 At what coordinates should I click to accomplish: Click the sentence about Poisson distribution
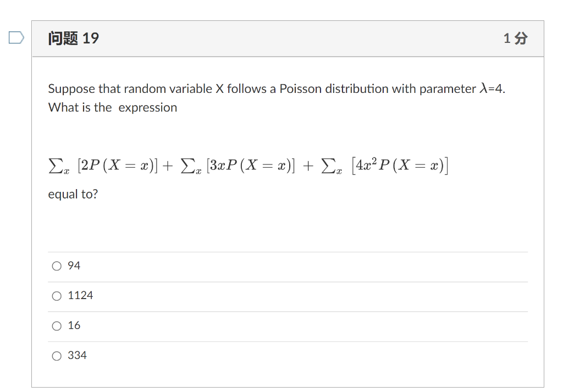point(277,89)
